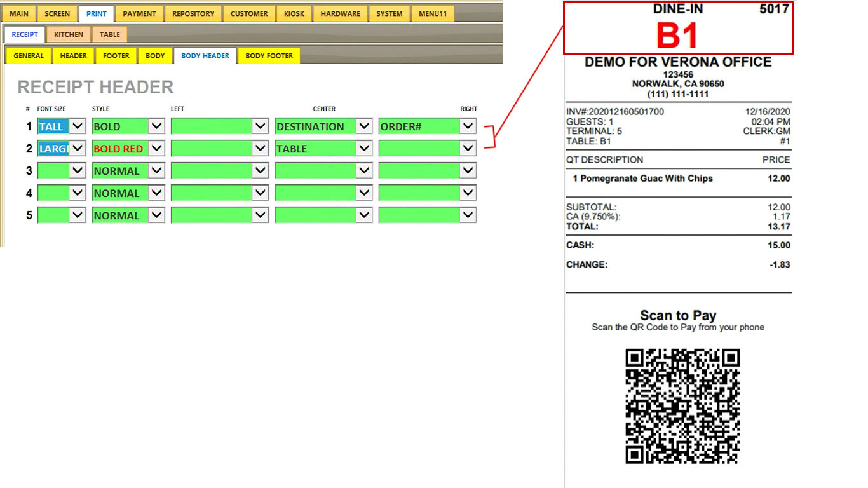
Task: Click the QR code on the receipt
Action: pyautogui.click(x=682, y=406)
